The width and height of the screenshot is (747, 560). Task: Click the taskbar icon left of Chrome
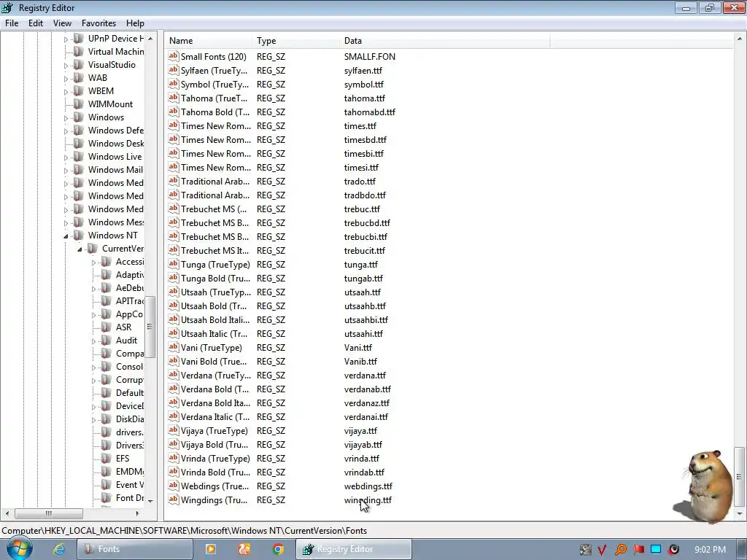[x=244, y=549]
